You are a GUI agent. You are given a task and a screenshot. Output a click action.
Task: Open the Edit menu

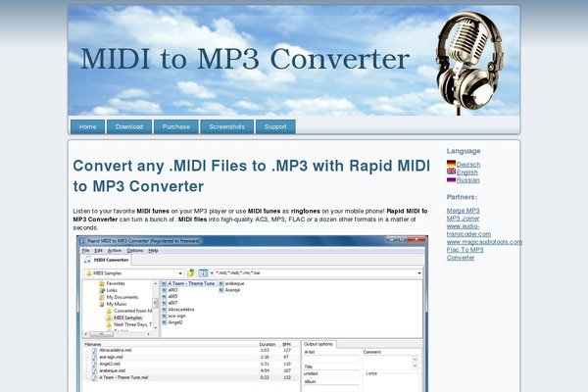pyautogui.click(x=98, y=250)
